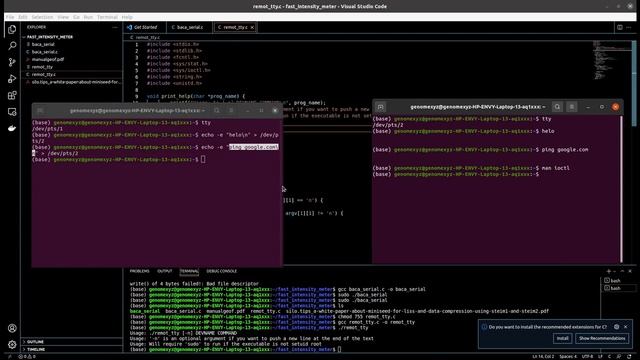This screenshot has height=360, width=640.
Task: Open the Search view in activity bar
Action: click(12, 45)
